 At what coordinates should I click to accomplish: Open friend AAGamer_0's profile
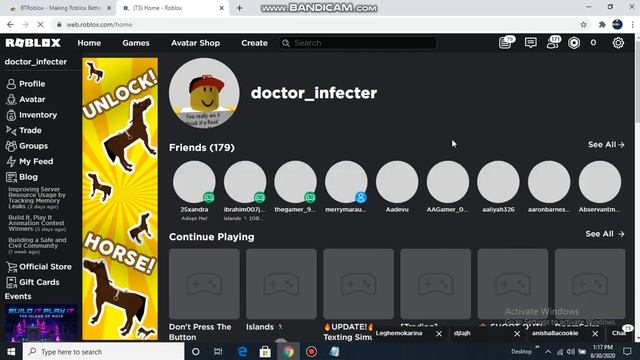pyautogui.click(x=448, y=182)
